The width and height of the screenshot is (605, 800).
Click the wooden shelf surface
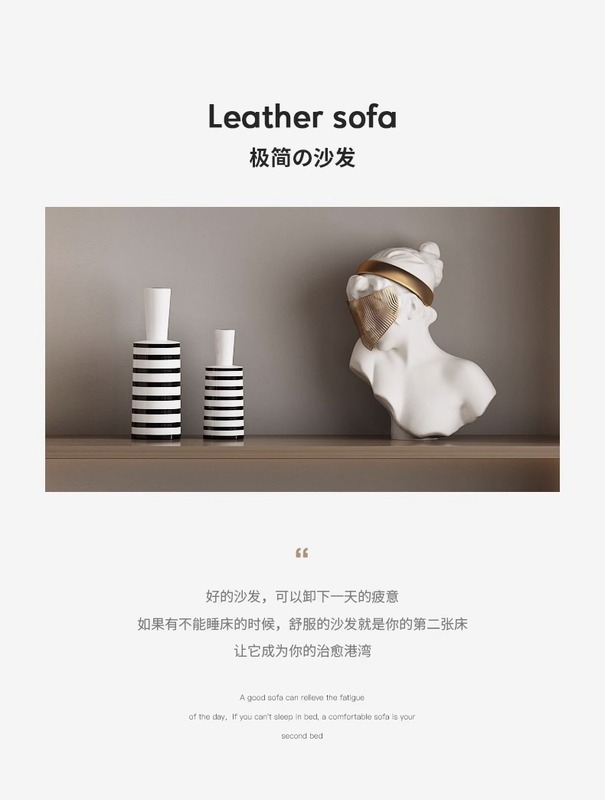(302, 463)
